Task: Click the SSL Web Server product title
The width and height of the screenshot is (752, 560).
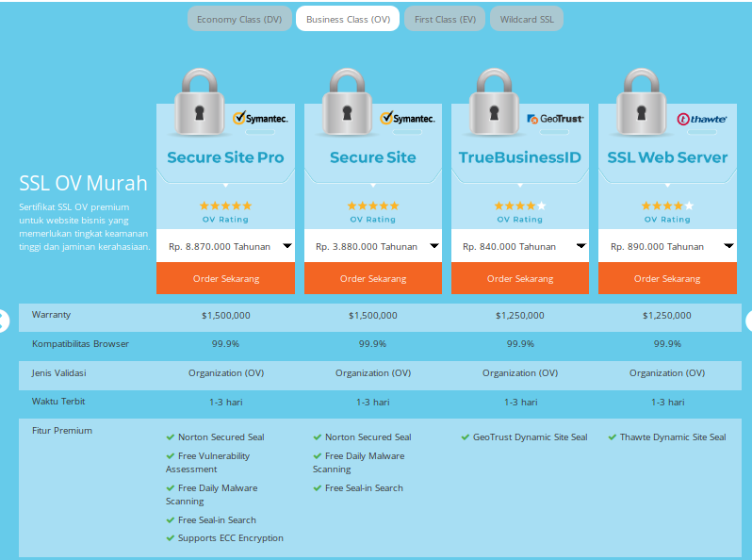Action: [667, 157]
